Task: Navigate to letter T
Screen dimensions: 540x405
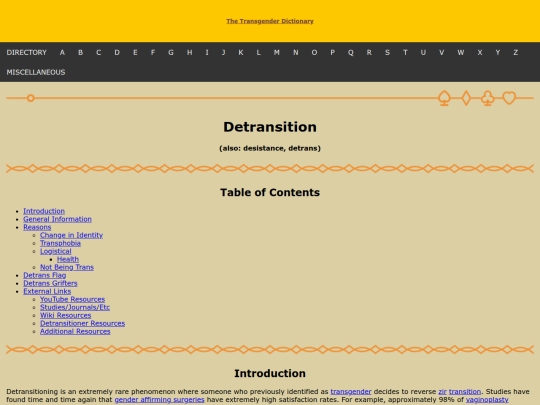Action: pos(405,52)
